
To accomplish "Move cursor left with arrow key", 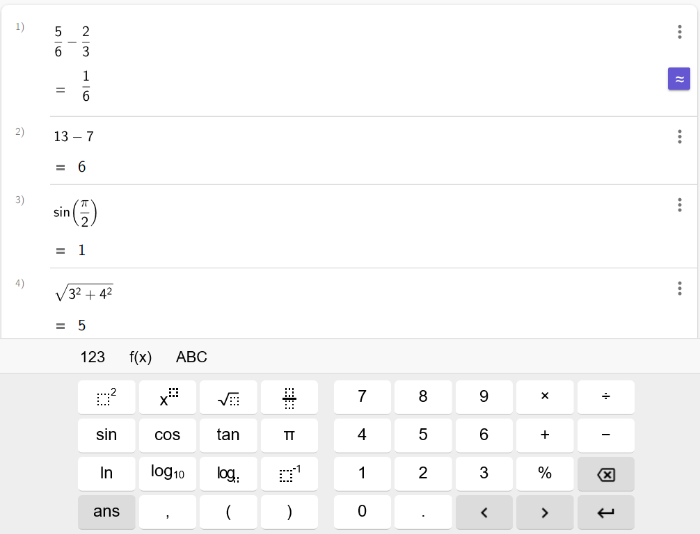I will (484, 512).
